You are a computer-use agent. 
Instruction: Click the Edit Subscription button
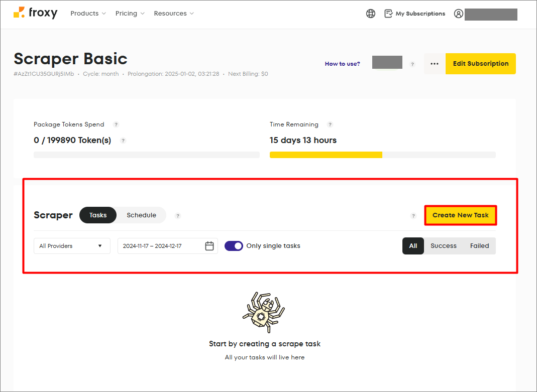pyautogui.click(x=481, y=64)
